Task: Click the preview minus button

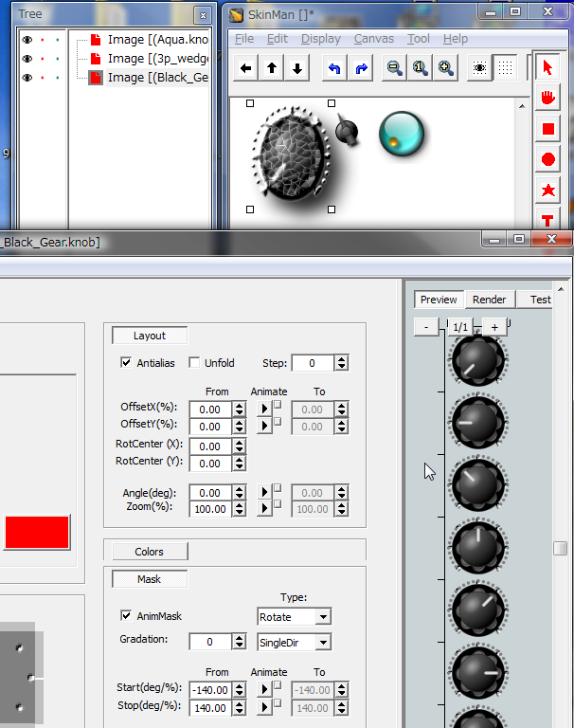Action: coord(426,327)
